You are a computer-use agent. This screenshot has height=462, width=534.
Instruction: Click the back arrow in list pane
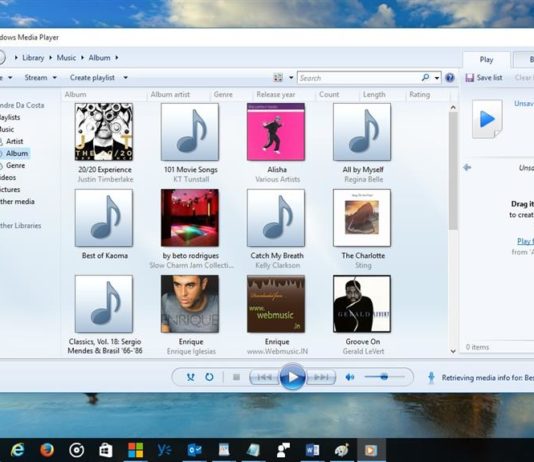click(467, 167)
